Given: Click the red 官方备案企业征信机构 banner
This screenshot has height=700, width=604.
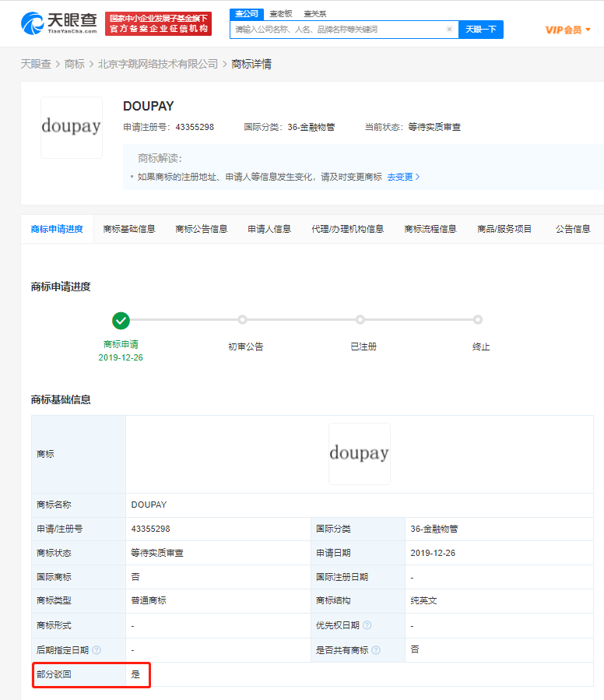Looking at the screenshot, I should [159, 23].
